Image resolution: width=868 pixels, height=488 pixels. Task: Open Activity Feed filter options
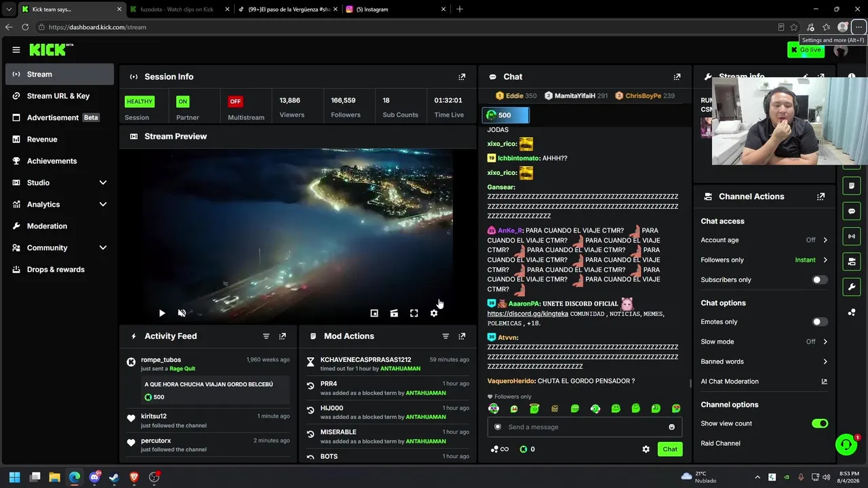pyautogui.click(x=266, y=336)
